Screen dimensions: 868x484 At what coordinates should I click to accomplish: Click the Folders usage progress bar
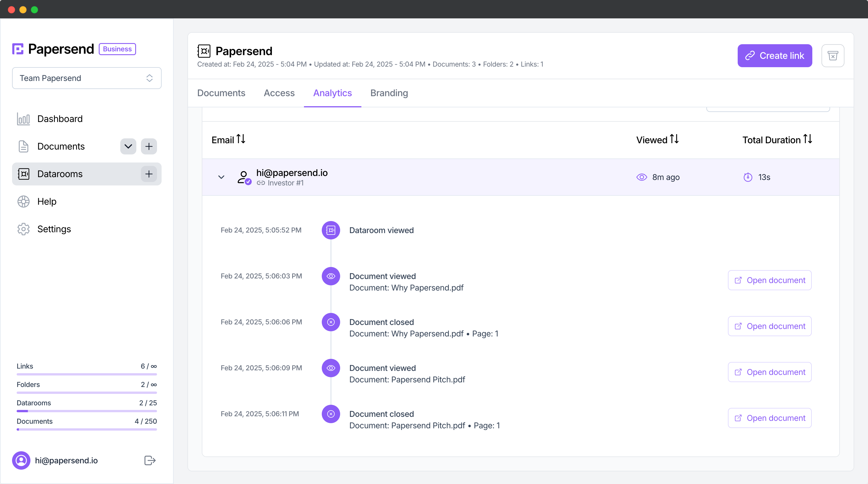coord(87,393)
